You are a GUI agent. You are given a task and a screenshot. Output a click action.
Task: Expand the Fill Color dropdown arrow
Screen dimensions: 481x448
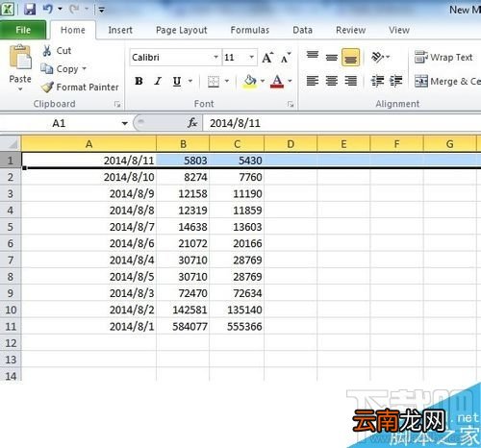click(263, 82)
